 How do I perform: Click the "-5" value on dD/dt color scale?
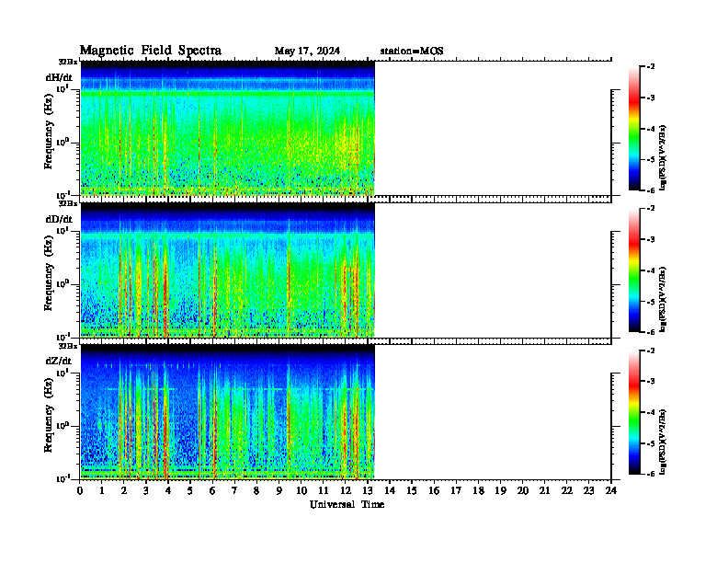pos(651,302)
